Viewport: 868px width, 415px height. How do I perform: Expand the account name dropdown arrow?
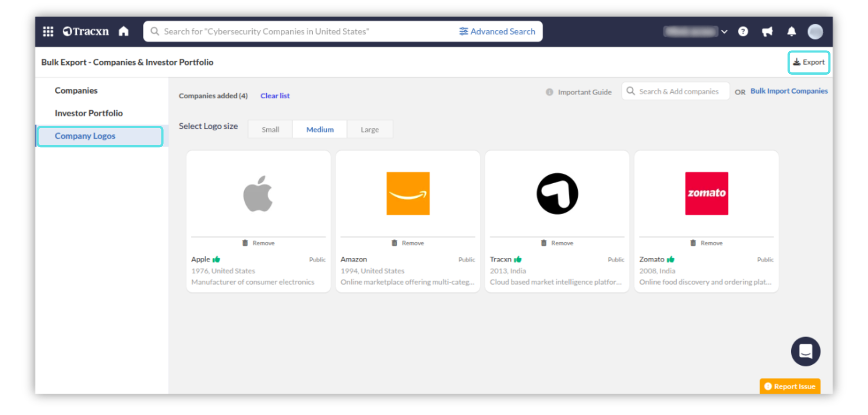pos(724,32)
